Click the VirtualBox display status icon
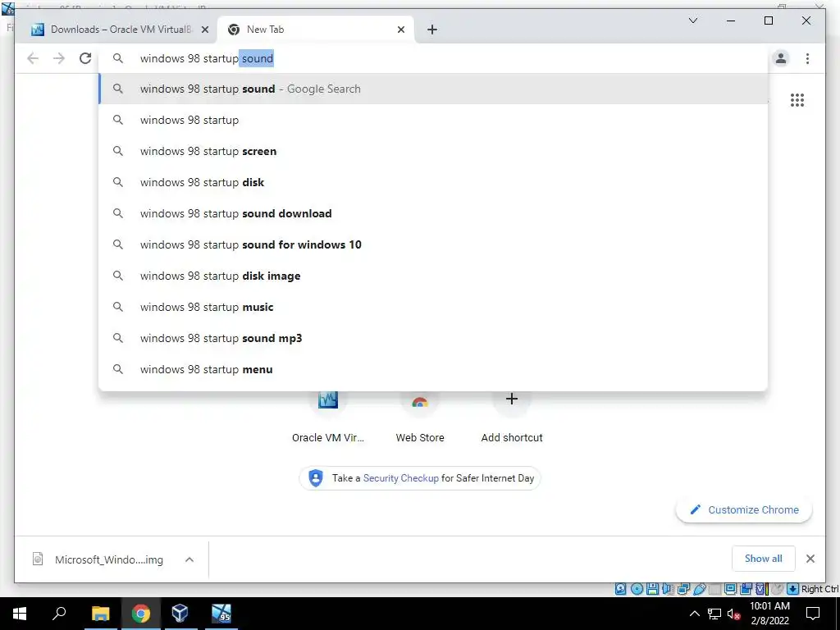The width and height of the screenshot is (840, 630). (x=730, y=589)
